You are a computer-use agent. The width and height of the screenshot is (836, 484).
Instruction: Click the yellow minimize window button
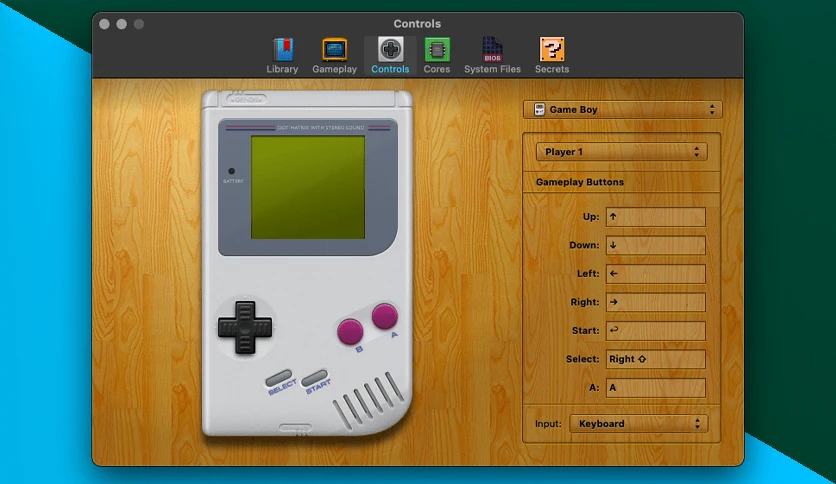[122, 24]
